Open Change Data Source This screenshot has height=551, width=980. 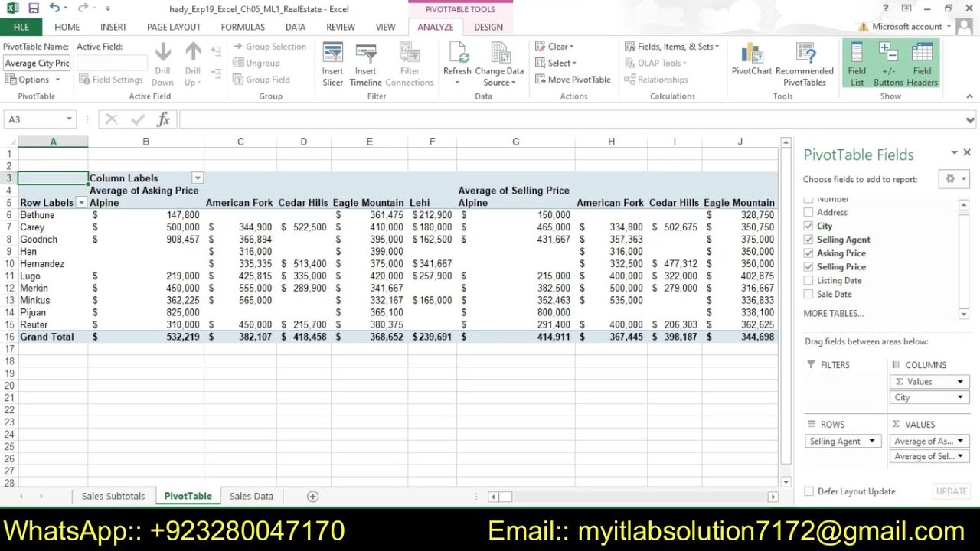(499, 65)
